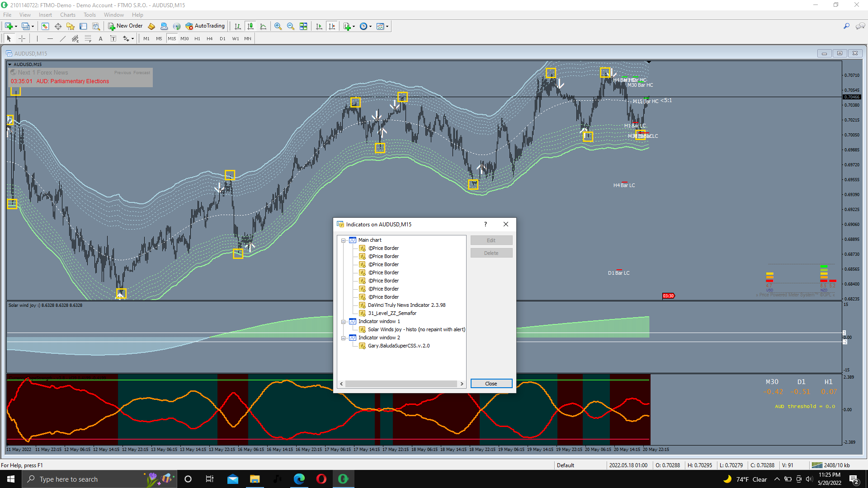Click the New Order button
The height and width of the screenshot is (488, 868).
tap(125, 26)
